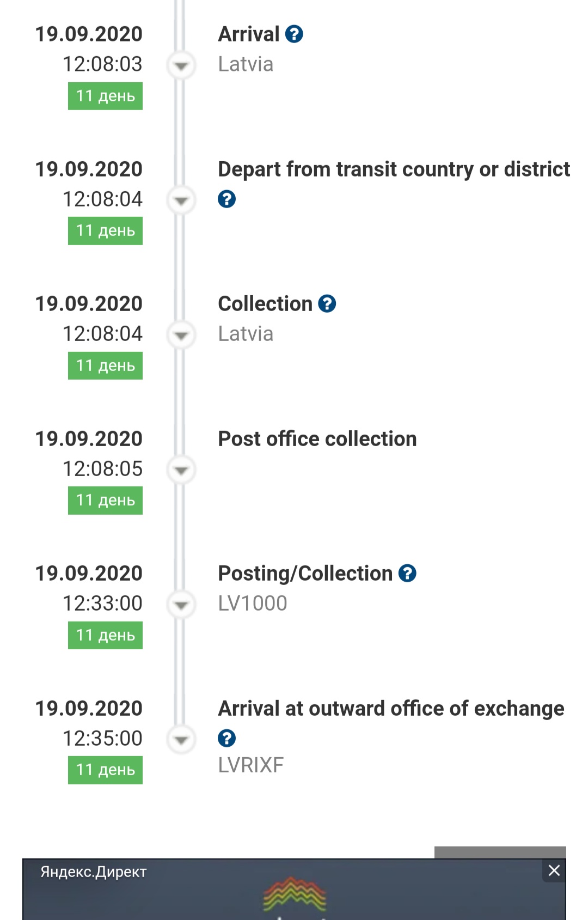Expand the 12:08:03 Arrival event arrow
588x920 pixels.
[181, 66]
